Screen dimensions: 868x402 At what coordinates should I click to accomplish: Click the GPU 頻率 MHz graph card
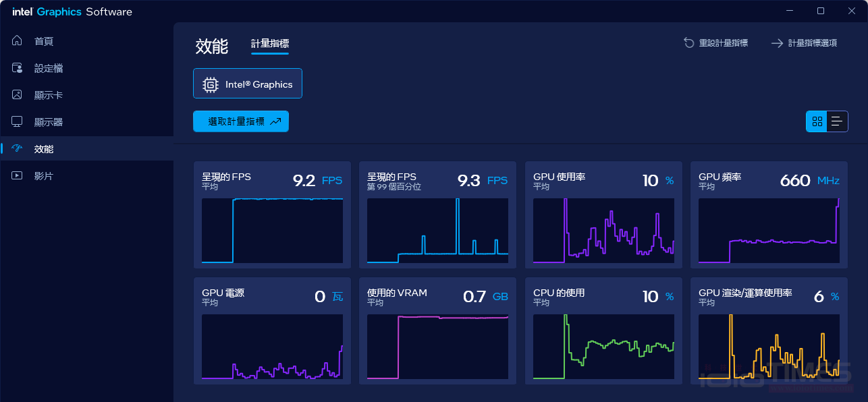coord(769,214)
